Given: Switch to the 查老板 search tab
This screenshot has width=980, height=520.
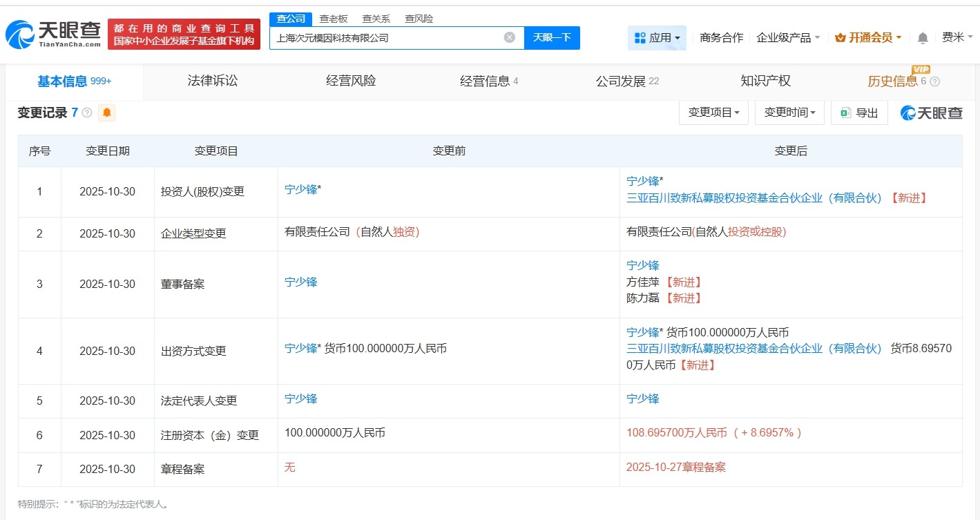Looking at the screenshot, I should [332, 19].
